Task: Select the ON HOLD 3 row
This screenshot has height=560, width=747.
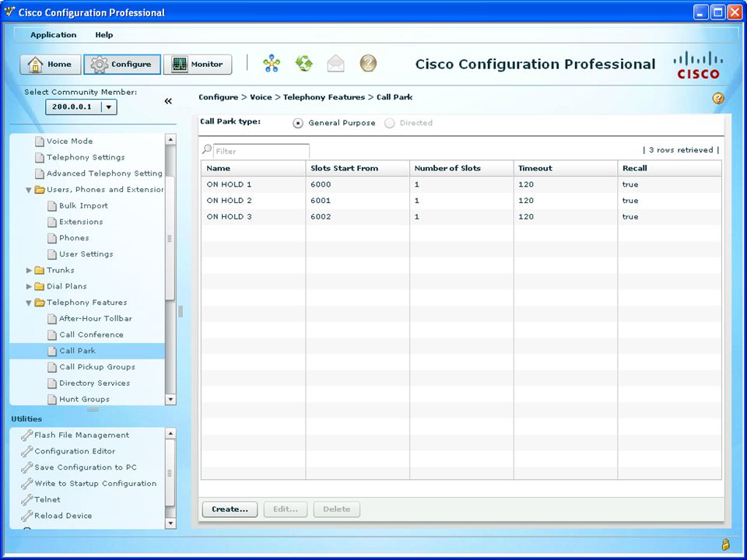Action: (x=461, y=217)
